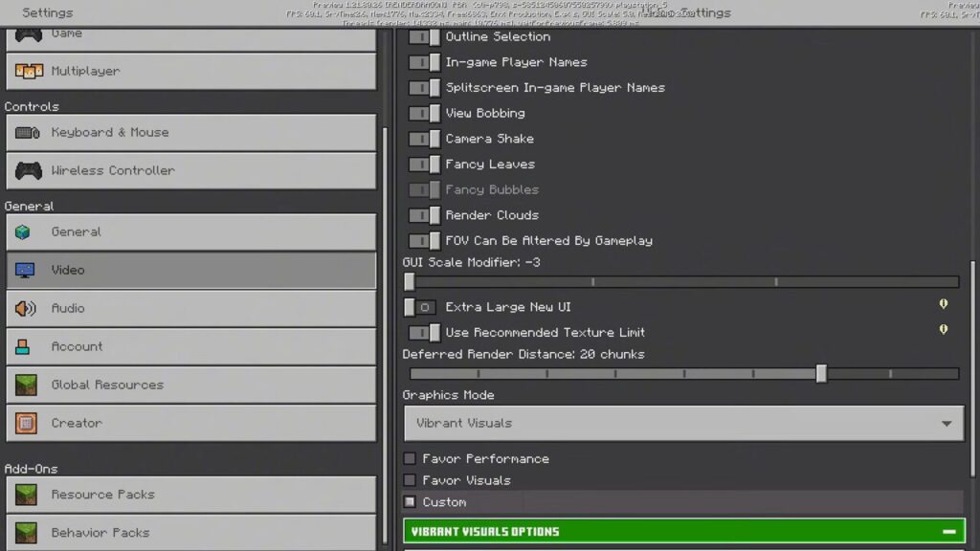The width and height of the screenshot is (980, 551).
Task: Toggle Splitscreen In-game Player Names switch
Action: [424, 88]
